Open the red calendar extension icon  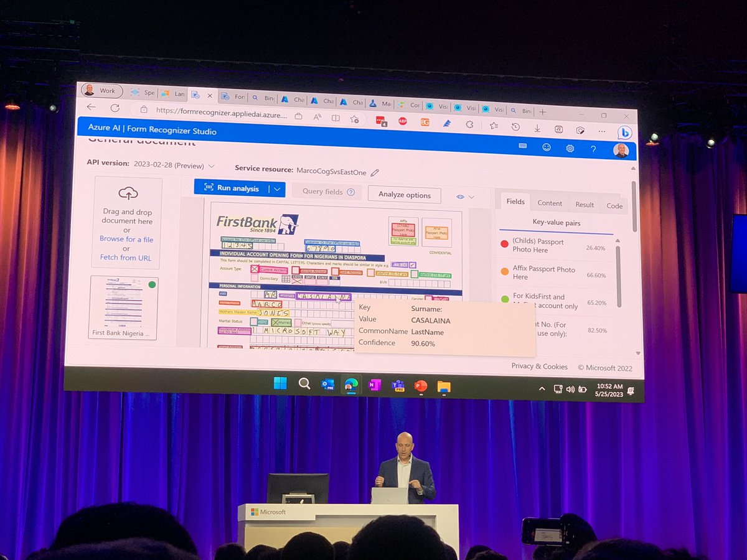[382, 121]
